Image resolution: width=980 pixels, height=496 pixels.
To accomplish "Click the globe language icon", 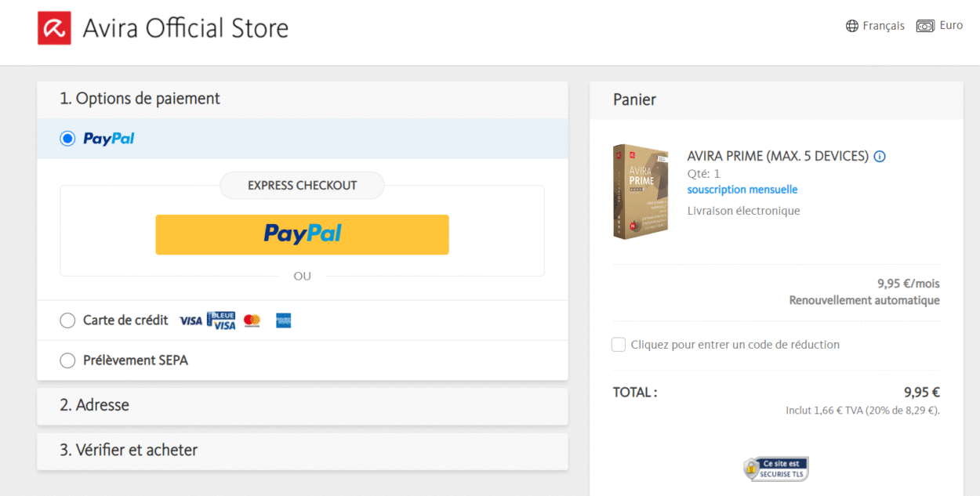I will pyautogui.click(x=851, y=25).
